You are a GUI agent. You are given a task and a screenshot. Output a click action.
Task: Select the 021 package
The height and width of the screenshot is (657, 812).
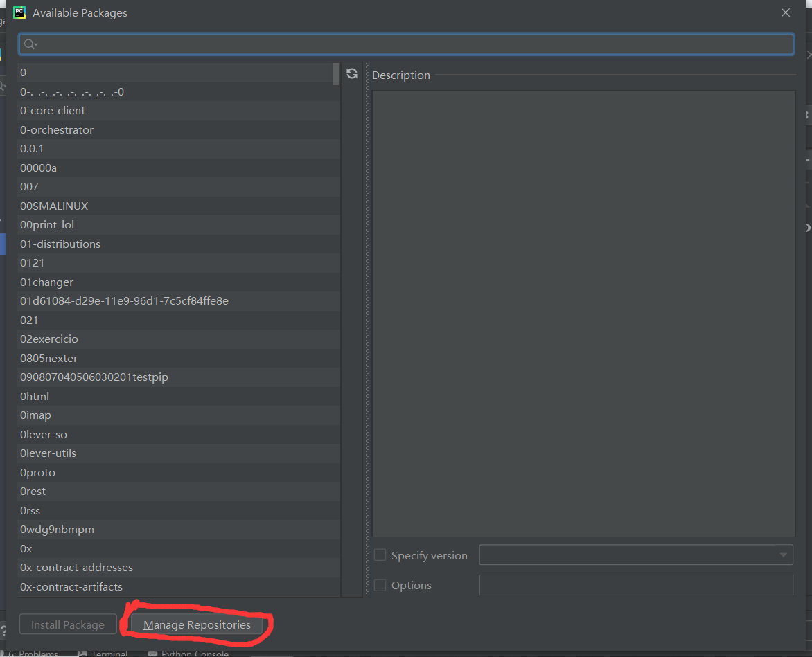click(x=179, y=321)
